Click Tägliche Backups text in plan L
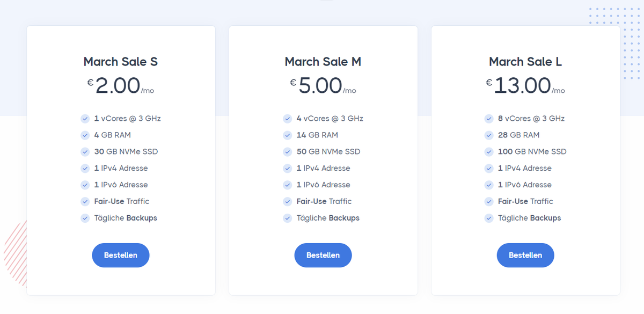 click(529, 218)
